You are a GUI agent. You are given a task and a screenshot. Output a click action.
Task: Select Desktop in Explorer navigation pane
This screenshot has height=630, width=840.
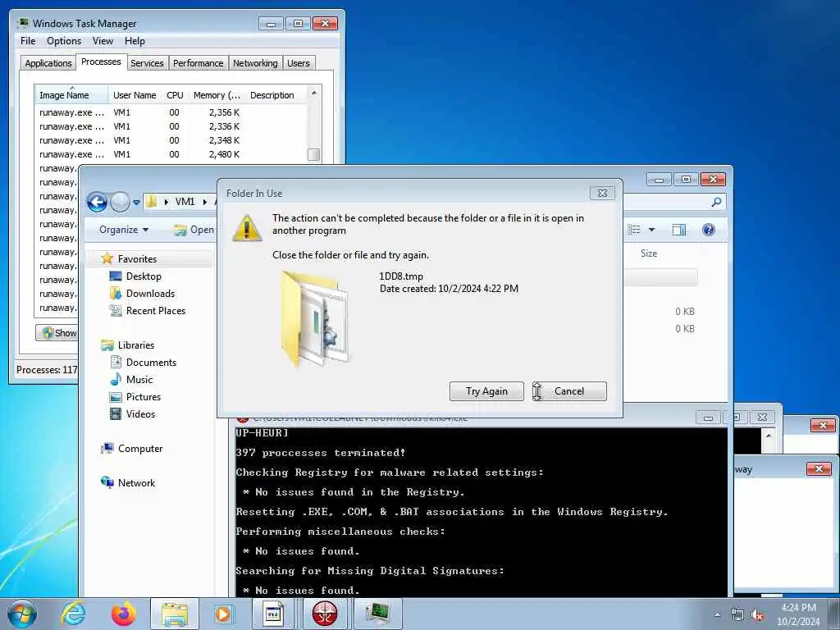coord(144,276)
